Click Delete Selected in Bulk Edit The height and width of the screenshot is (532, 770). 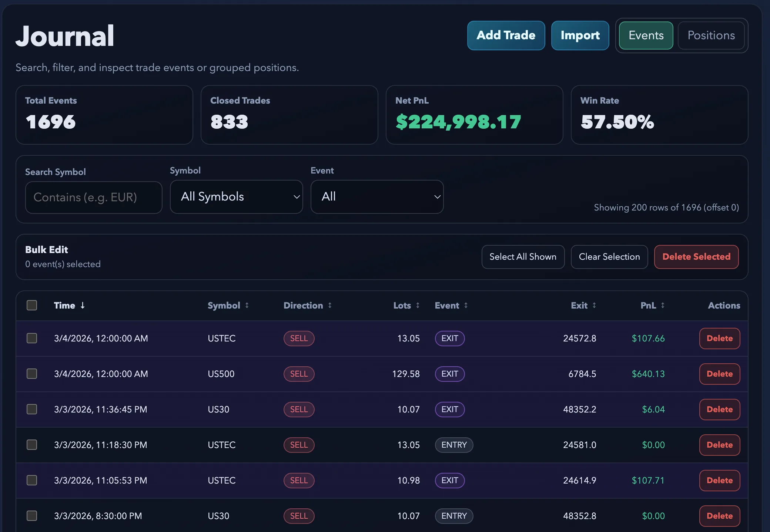696,256
